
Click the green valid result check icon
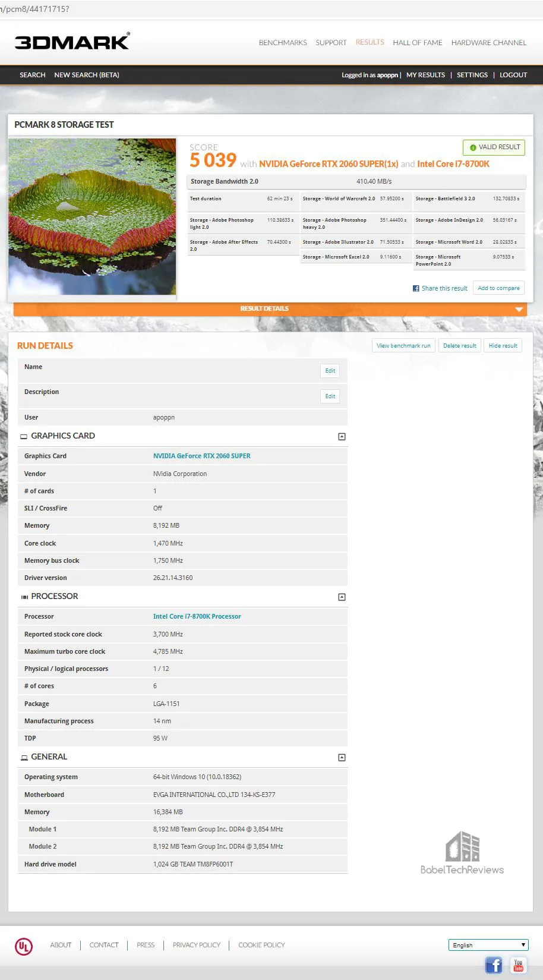pyautogui.click(x=473, y=147)
